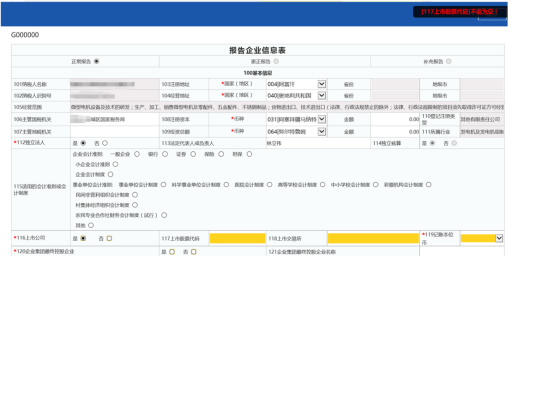The width and height of the screenshot is (554, 410).
Task: Click the G000000 form code text
Action: pyautogui.click(x=25, y=35)
